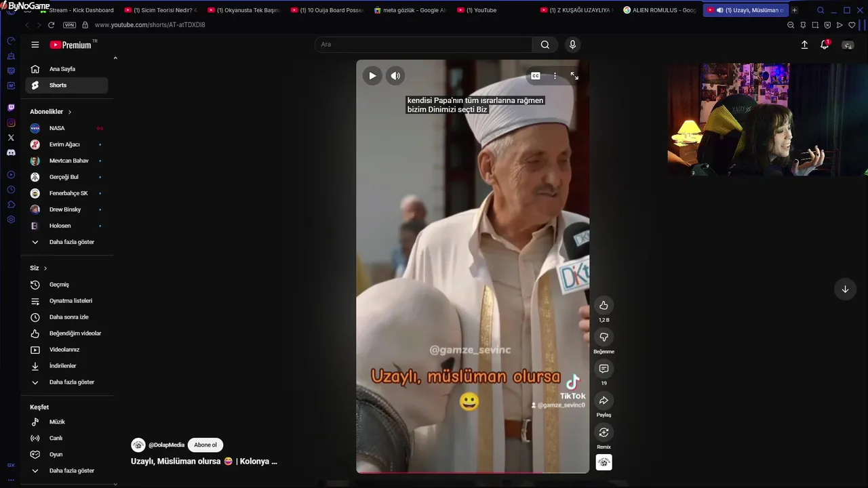Switch to the 10 Ouija Board tab
Viewport: 868px width, 488px height.
pos(326,10)
